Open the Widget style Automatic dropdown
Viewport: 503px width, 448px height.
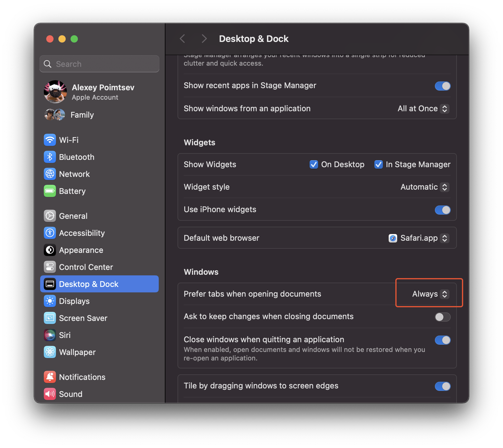click(x=425, y=187)
